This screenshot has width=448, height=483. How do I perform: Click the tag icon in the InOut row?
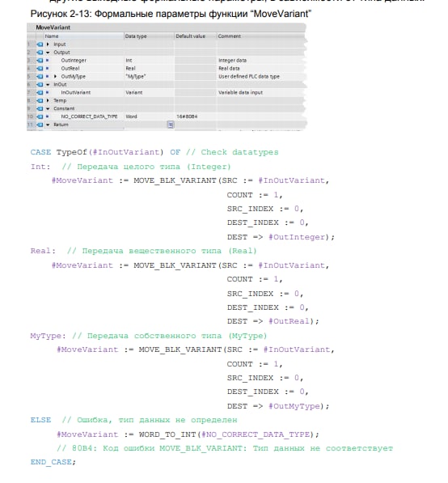pos(40,84)
